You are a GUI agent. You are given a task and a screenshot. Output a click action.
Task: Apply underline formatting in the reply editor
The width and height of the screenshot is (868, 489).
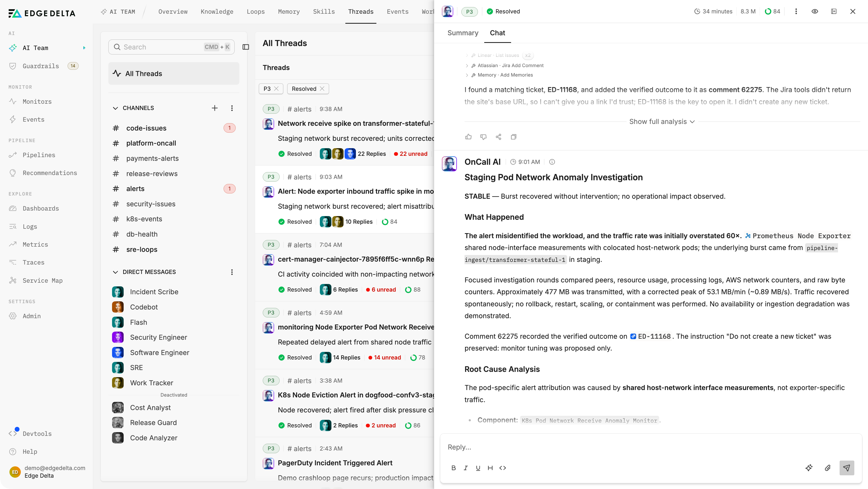[478, 468]
